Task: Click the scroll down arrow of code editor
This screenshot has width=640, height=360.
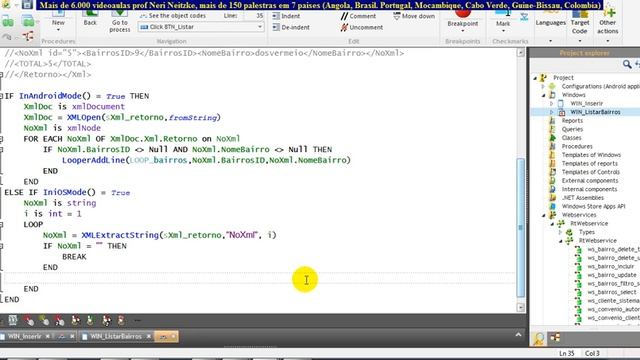Action: pos(520,307)
